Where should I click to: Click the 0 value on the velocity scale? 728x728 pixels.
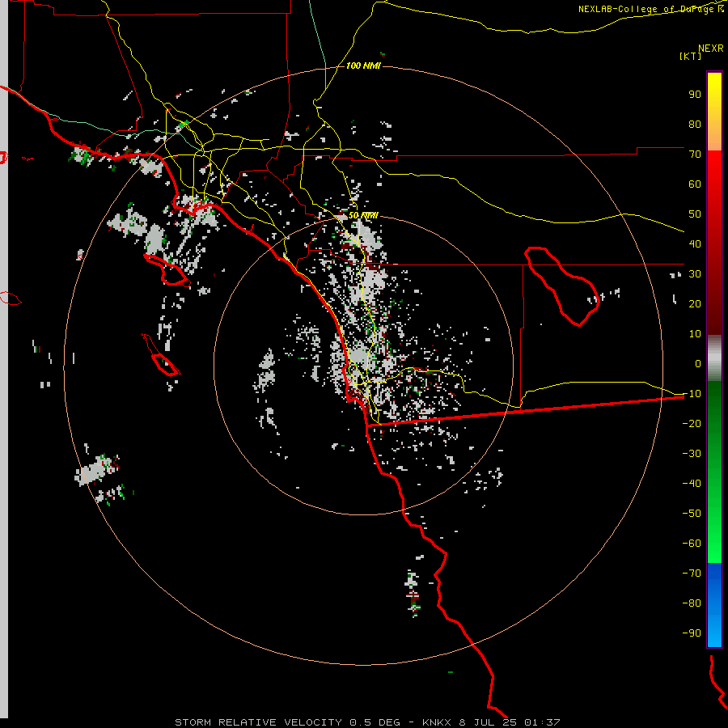coord(698,364)
